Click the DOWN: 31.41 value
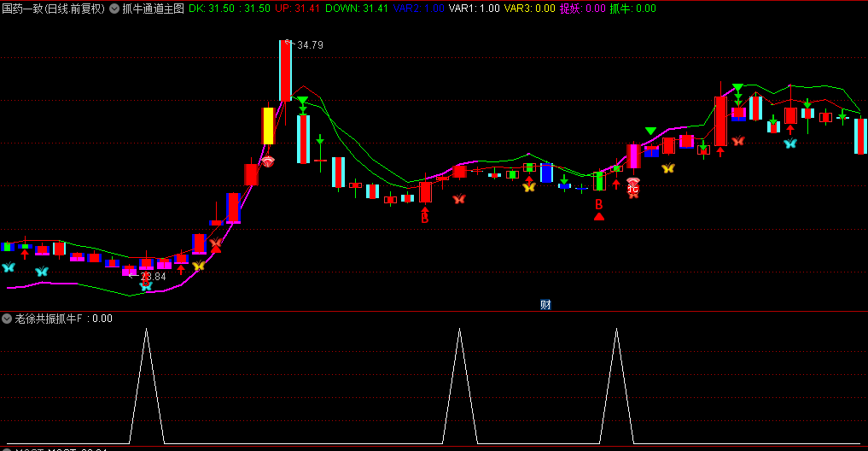 tap(357, 9)
